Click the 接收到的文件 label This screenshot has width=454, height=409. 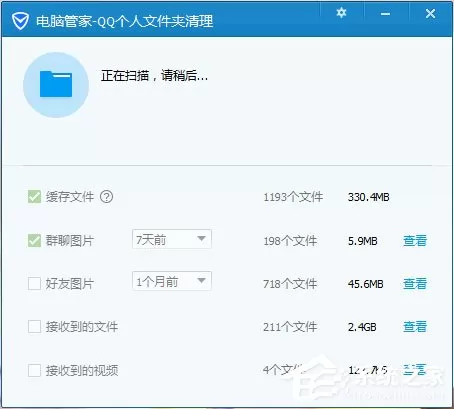(82, 327)
